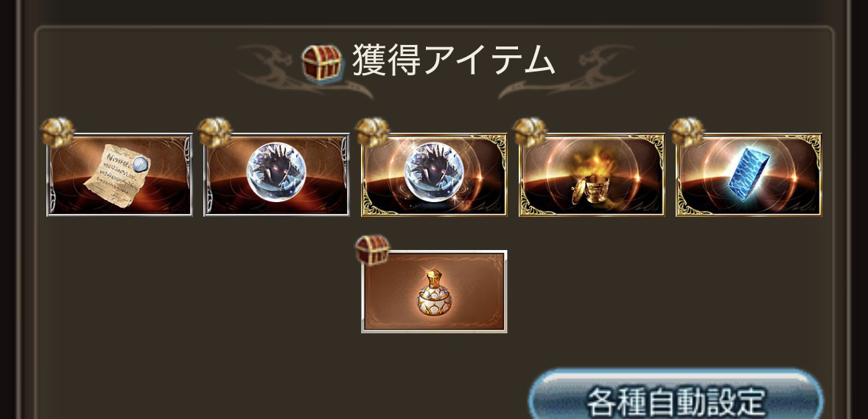Tap the blue crystal brick item
Screen dimensions: 868x419
[x=749, y=175]
